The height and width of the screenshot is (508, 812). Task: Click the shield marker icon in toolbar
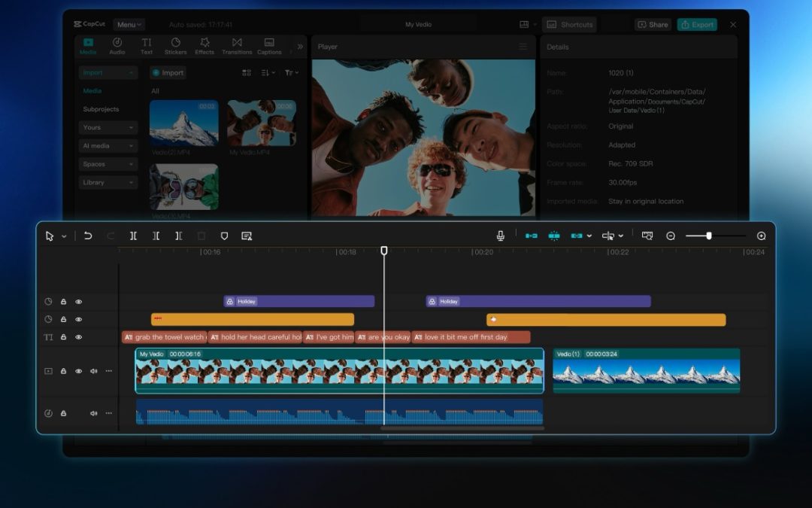click(x=224, y=236)
